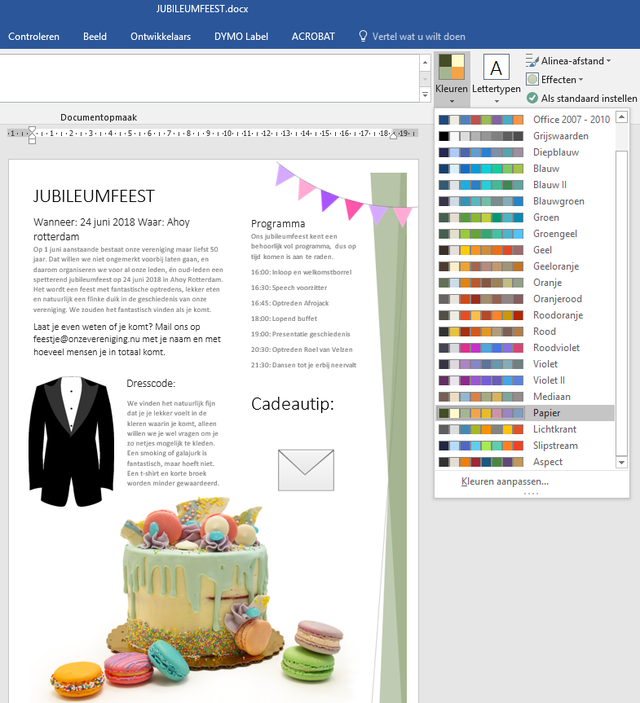Open the dropdown arrow under Lettertypen
This screenshot has width=640, height=703.
tap(496, 101)
